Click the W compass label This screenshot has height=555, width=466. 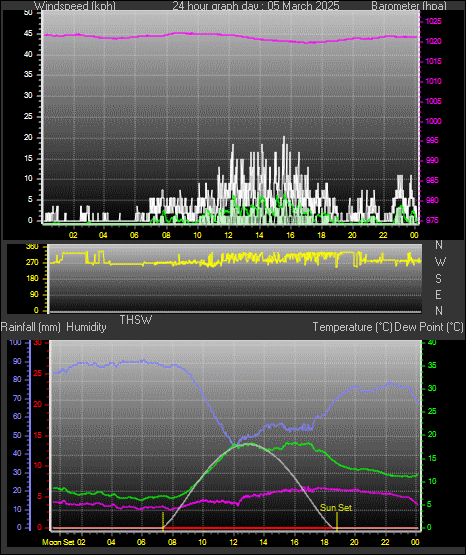tap(440, 262)
